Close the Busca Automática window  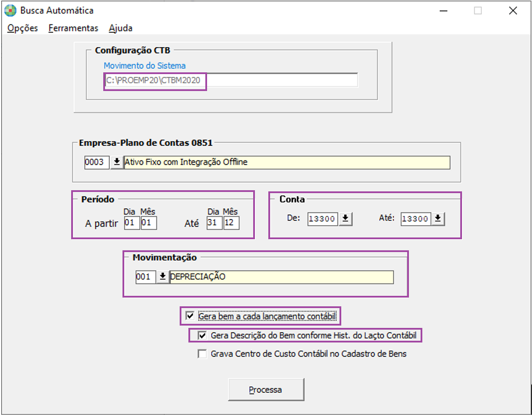(513, 11)
